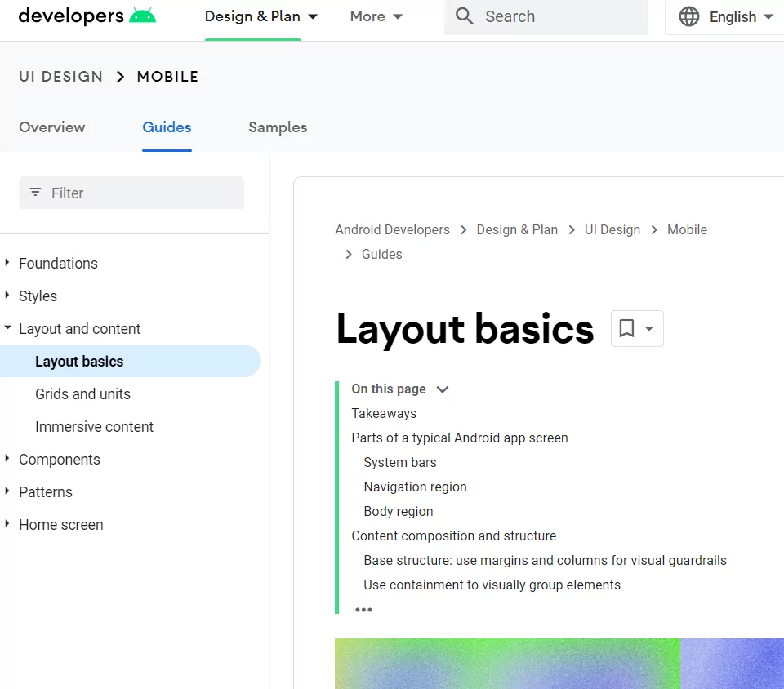Click the Search input field
The width and height of the screenshot is (784, 689).
(546, 17)
